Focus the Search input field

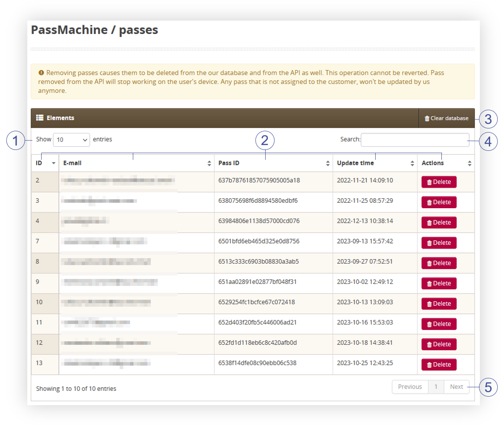coord(415,140)
